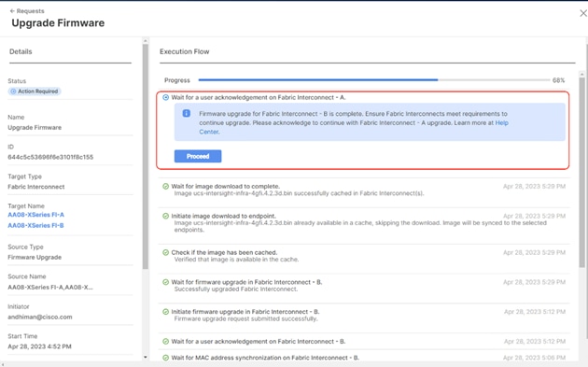588x367 pixels.
Task: Click the request ID value 644c5c53696f6e3101f8c155
Action: click(50, 157)
